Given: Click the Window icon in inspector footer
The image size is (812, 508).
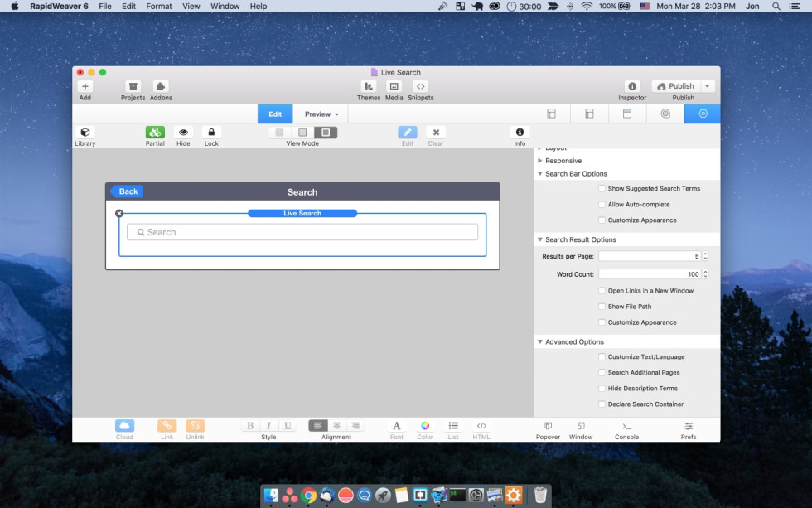Looking at the screenshot, I should pyautogui.click(x=581, y=426).
